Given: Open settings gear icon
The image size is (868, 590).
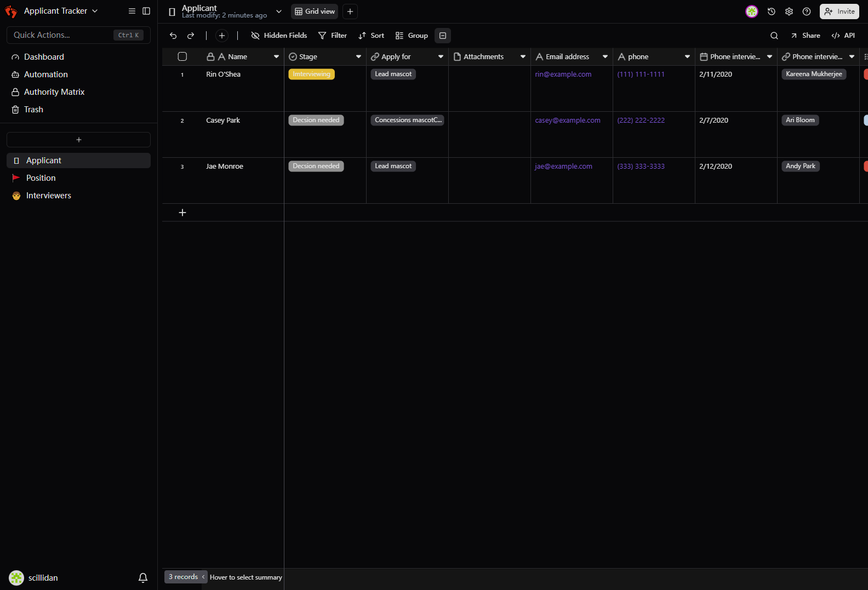Looking at the screenshot, I should click(x=789, y=12).
